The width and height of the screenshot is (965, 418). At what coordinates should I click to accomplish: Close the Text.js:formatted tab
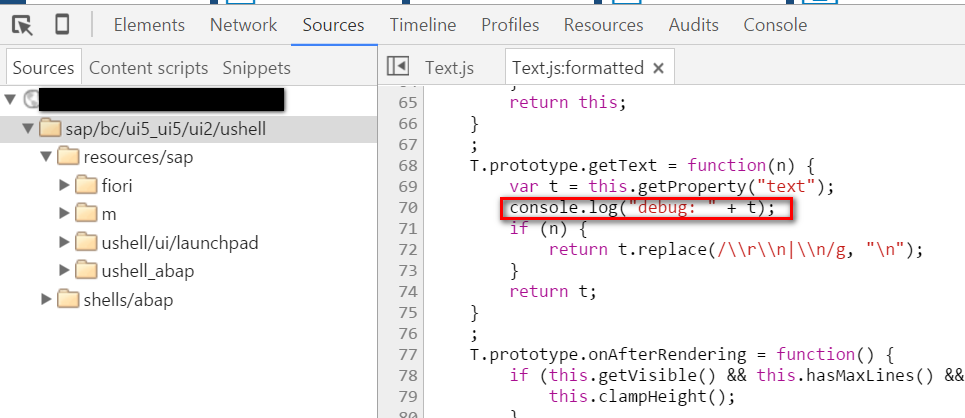click(659, 68)
